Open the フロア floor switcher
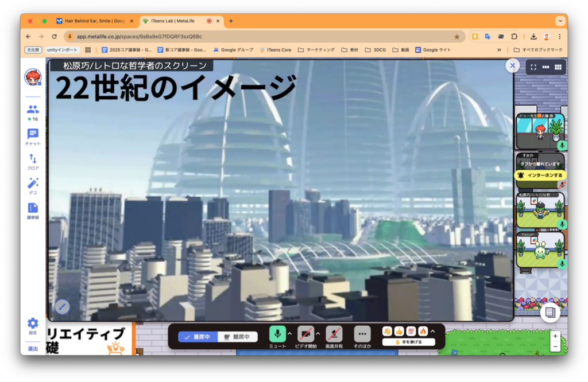588x382 pixels. pos(33,162)
